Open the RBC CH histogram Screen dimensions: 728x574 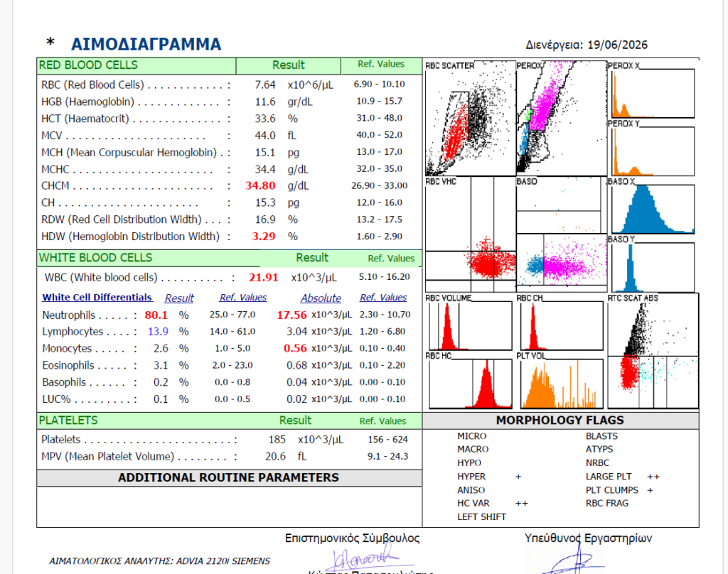562,323
